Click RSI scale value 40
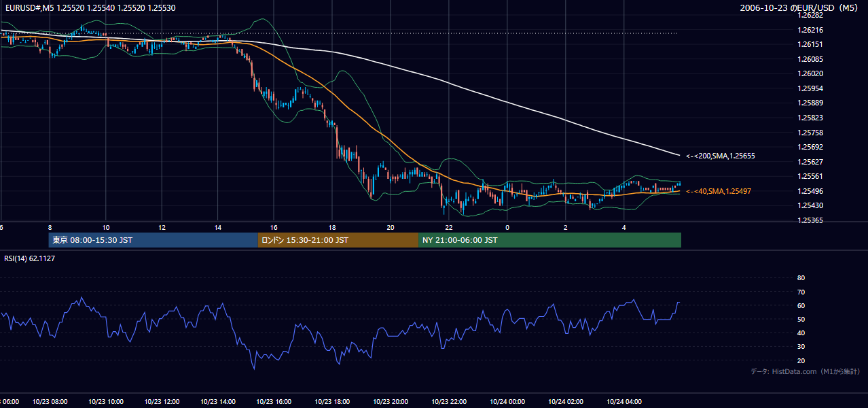868x408 pixels. point(801,333)
